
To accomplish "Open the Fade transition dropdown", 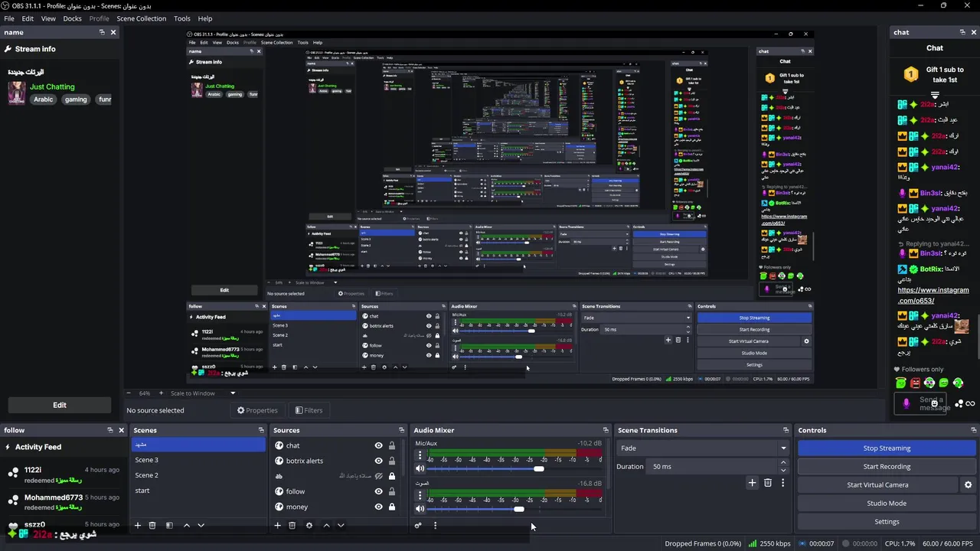I will click(x=704, y=448).
